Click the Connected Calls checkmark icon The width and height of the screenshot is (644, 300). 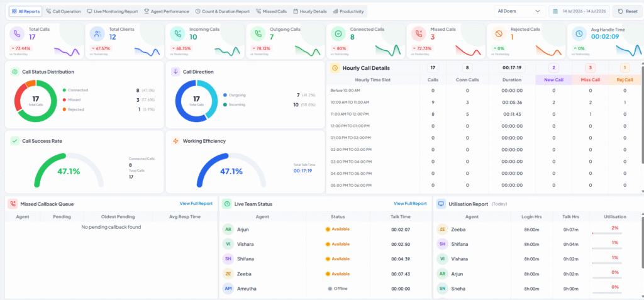tap(338, 34)
